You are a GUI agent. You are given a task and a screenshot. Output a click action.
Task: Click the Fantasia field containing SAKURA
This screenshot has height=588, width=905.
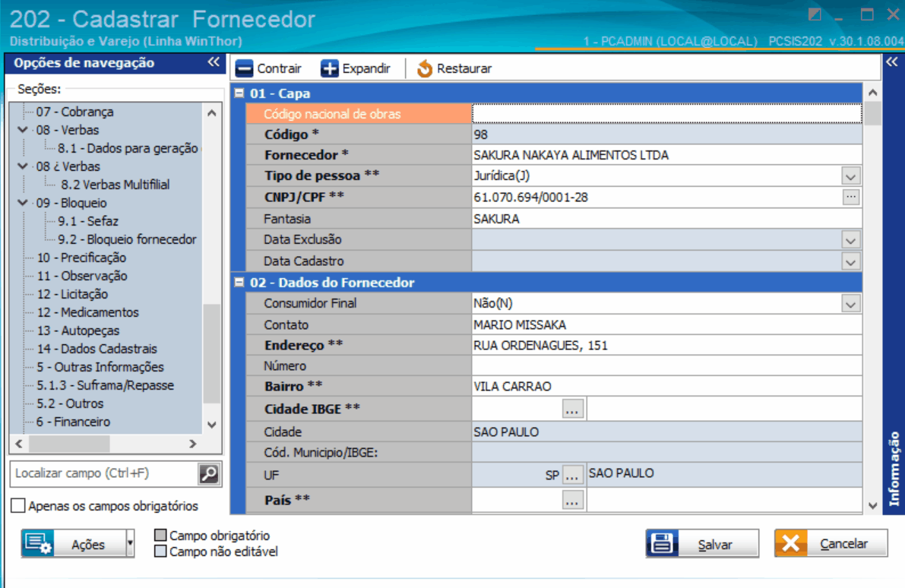point(667,219)
